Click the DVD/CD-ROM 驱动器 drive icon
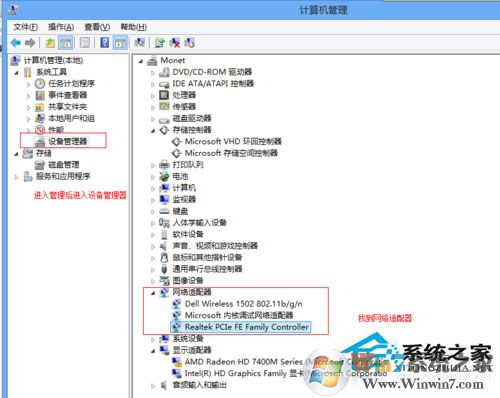 164,72
